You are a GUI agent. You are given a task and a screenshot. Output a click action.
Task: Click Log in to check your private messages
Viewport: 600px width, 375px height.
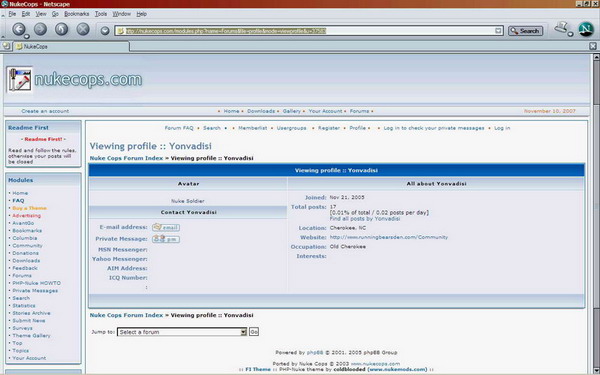(434, 128)
